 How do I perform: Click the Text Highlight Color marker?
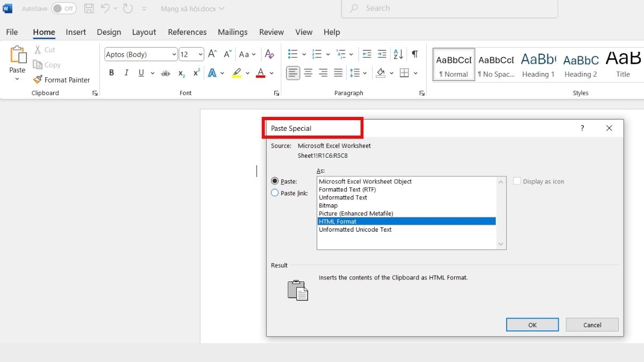tap(237, 73)
